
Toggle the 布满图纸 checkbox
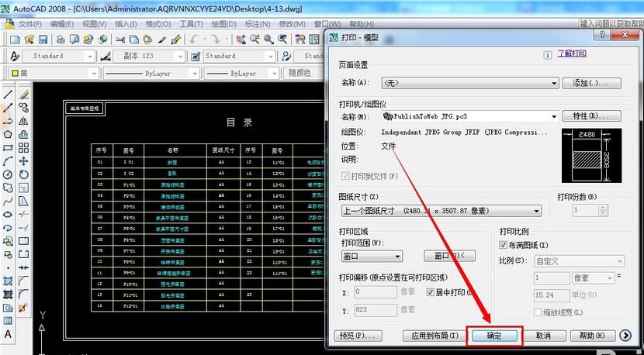503,245
